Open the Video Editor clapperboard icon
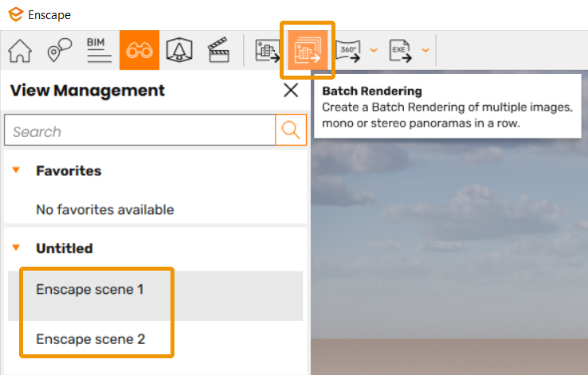The image size is (588, 375). (219, 51)
